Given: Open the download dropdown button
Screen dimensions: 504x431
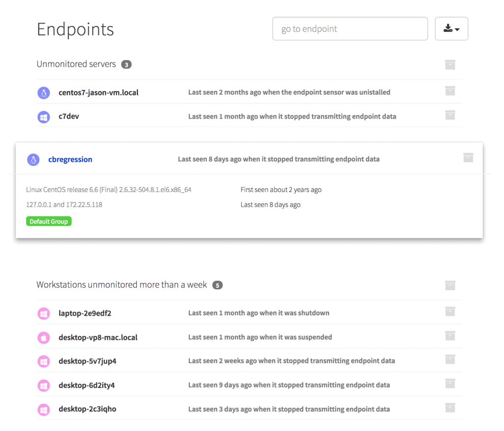Looking at the screenshot, I should (451, 29).
